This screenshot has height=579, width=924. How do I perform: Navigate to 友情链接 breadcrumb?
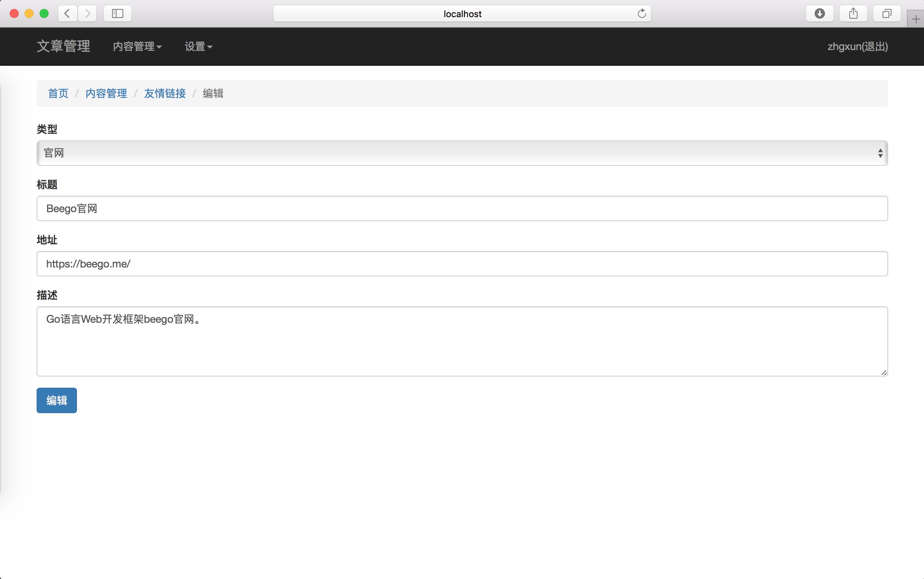click(165, 93)
